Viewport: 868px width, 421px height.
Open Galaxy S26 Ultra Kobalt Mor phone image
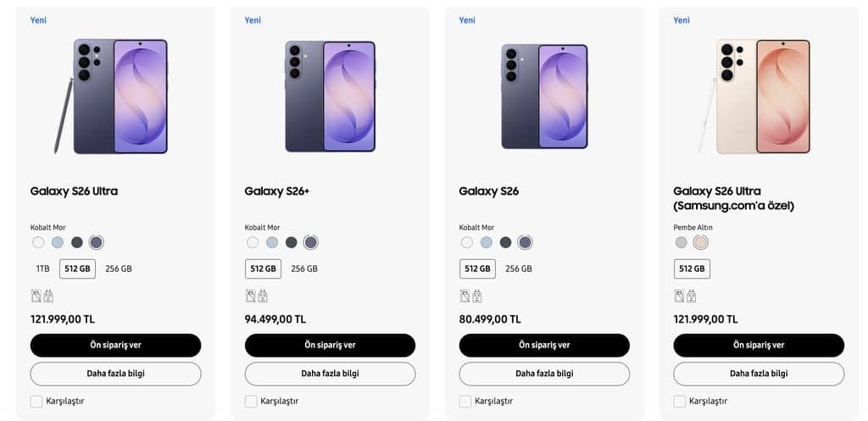[x=111, y=97]
